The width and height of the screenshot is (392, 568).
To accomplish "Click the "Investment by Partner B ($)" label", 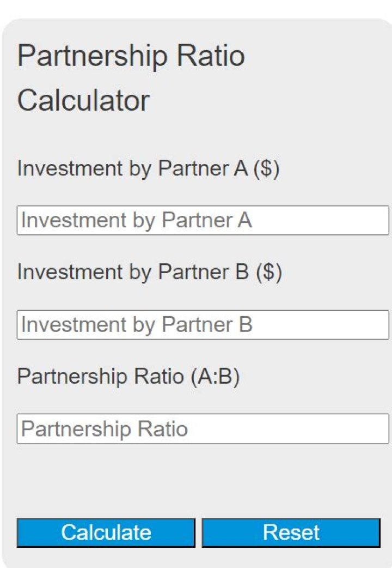I will pyautogui.click(x=149, y=273).
